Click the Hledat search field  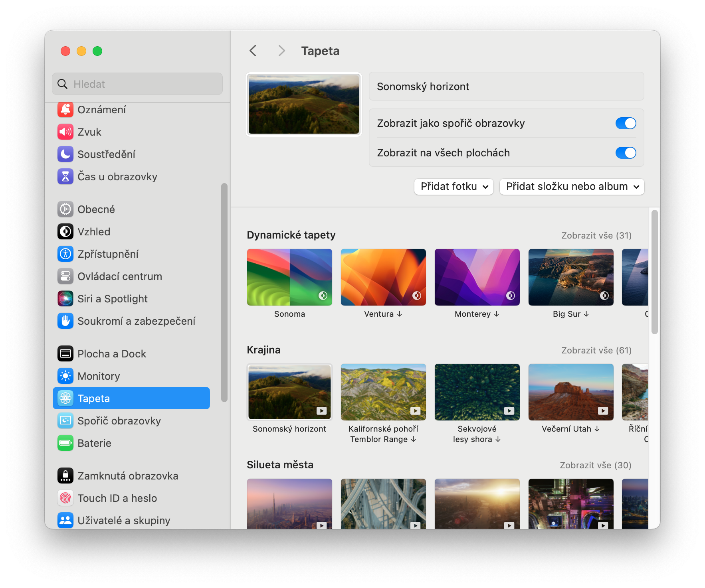pos(137,84)
